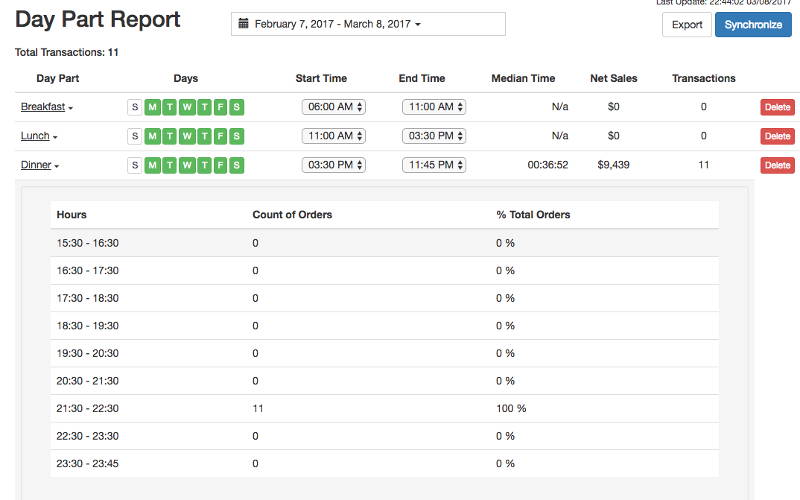The height and width of the screenshot is (500, 800).
Task: Expand the Dinner day part dropdown
Action: coord(40,165)
